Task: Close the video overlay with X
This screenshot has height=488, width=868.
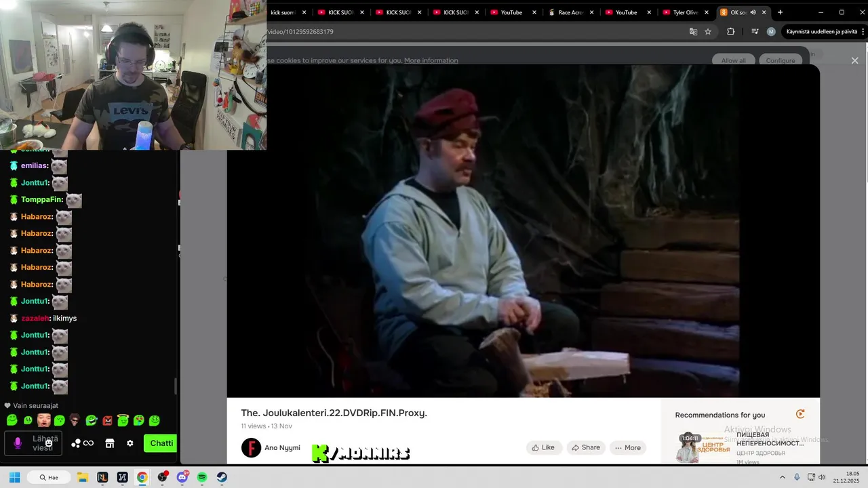Action: (854, 60)
